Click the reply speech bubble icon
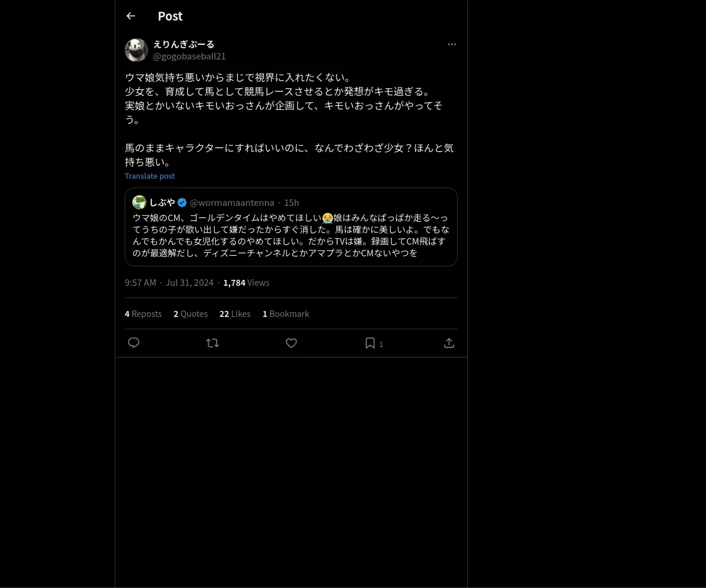Screen dimensions: 706x588 click(x=134, y=343)
